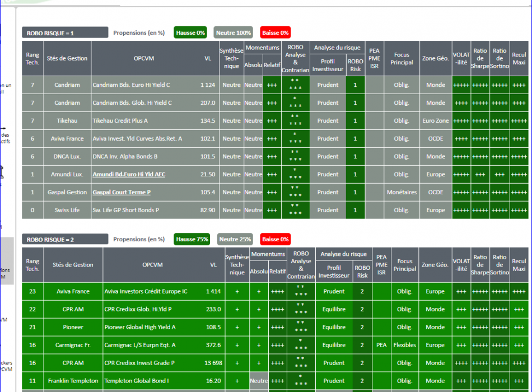Click Pioneer Global High Yield A fund name
Viewport: 532px width, 392px height.
[x=140, y=327]
